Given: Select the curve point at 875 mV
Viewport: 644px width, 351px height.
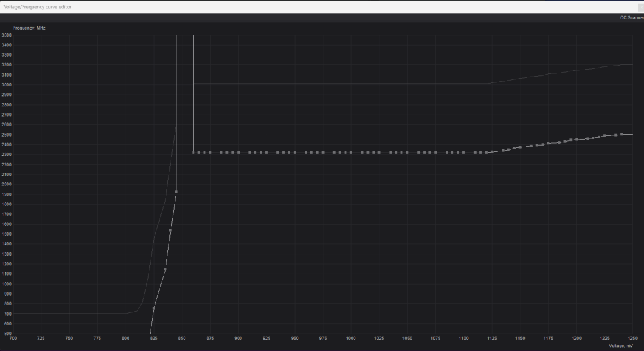Looking at the screenshot, I should 211,153.
